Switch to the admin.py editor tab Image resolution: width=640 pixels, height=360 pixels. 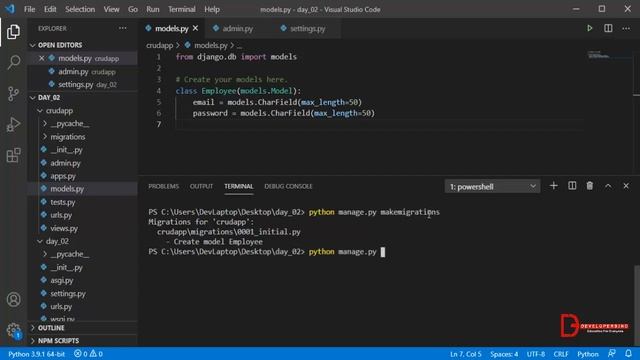click(x=237, y=29)
